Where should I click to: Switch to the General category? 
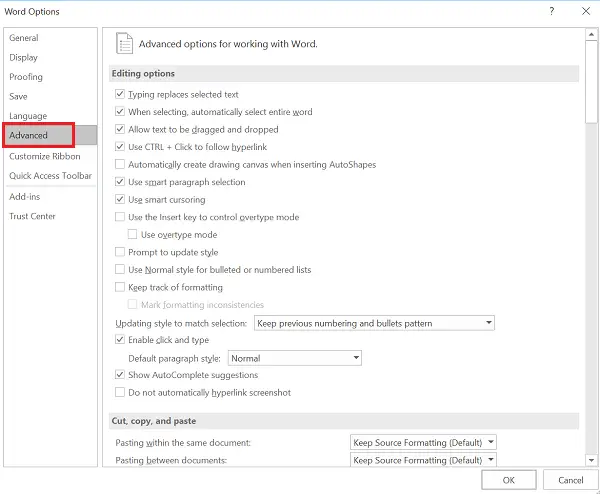23,38
